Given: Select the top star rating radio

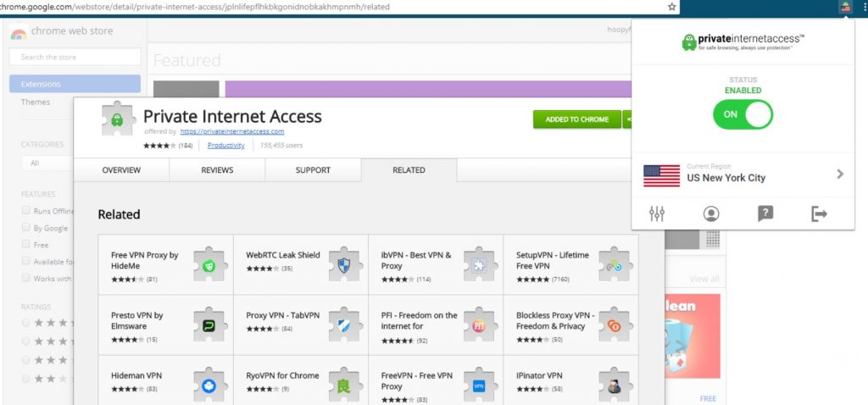Looking at the screenshot, I should tap(25, 323).
